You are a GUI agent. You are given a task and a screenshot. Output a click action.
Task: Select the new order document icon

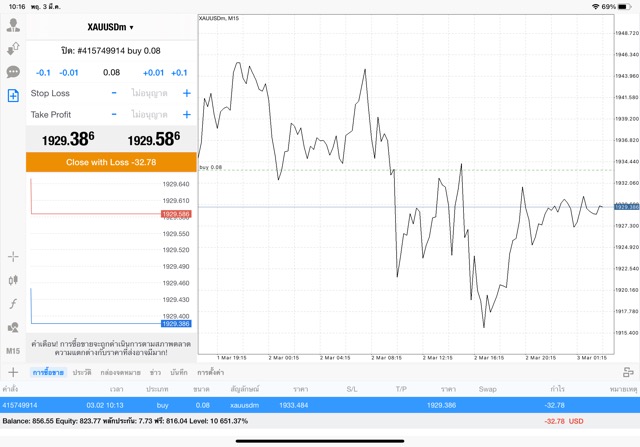[13, 96]
